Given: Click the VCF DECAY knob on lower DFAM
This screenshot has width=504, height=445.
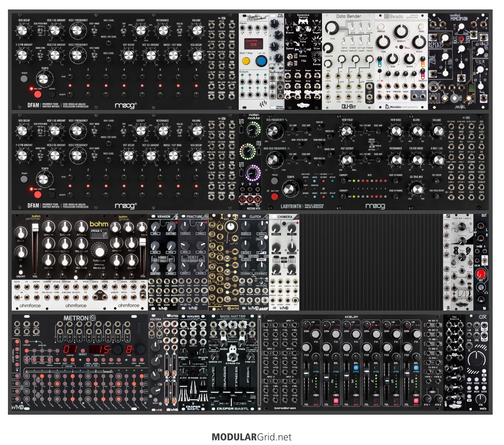Looking at the screenshot, I should [x=129, y=155].
